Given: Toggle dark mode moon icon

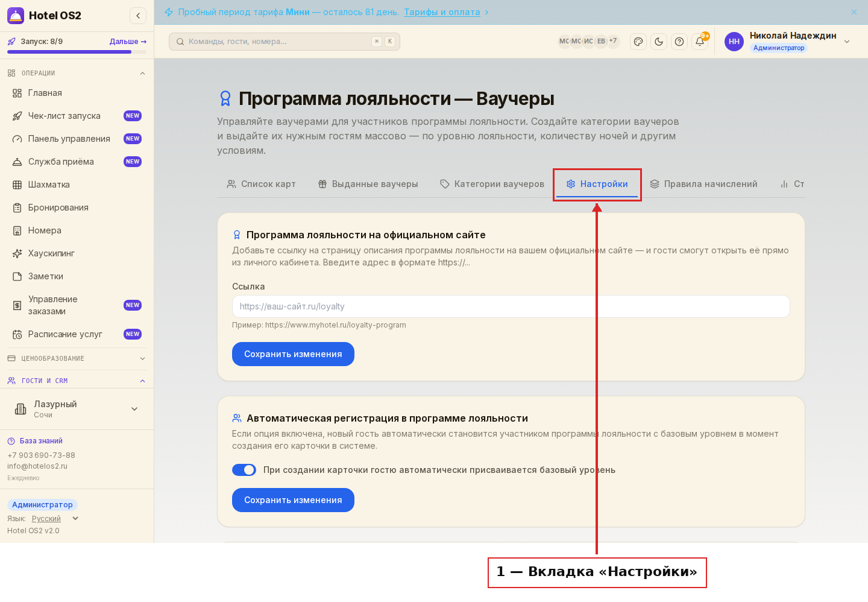Looking at the screenshot, I should tap(659, 42).
